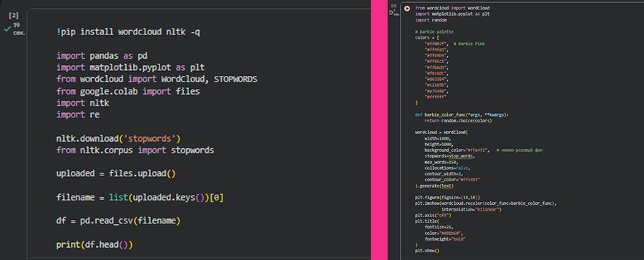Click the '#e75480' color string
Screen dimensions: 644x260
pyautogui.click(x=436, y=91)
